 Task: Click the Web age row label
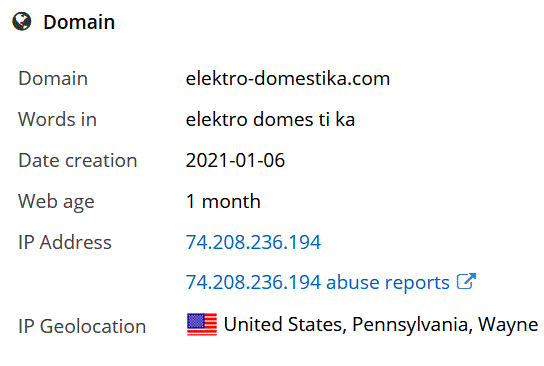[x=56, y=202]
